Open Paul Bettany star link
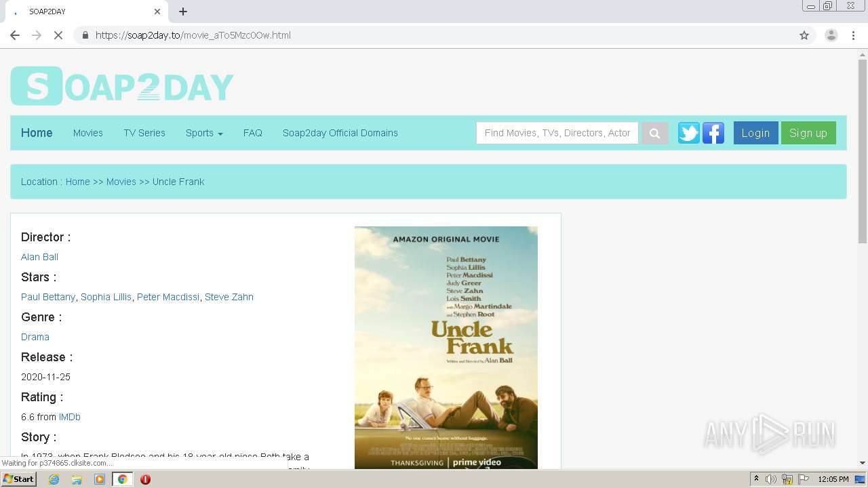This screenshot has height=488, width=868. 48,297
